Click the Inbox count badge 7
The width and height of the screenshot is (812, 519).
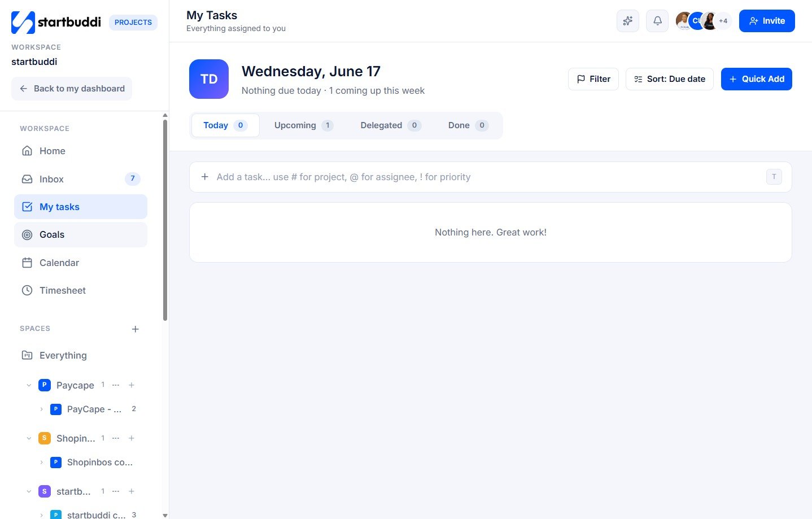coord(133,178)
